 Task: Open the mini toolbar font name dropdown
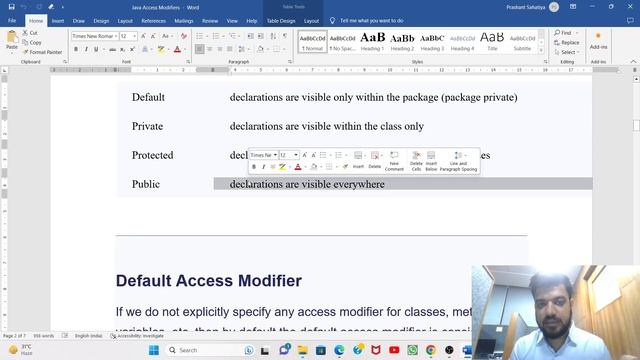click(275, 155)
